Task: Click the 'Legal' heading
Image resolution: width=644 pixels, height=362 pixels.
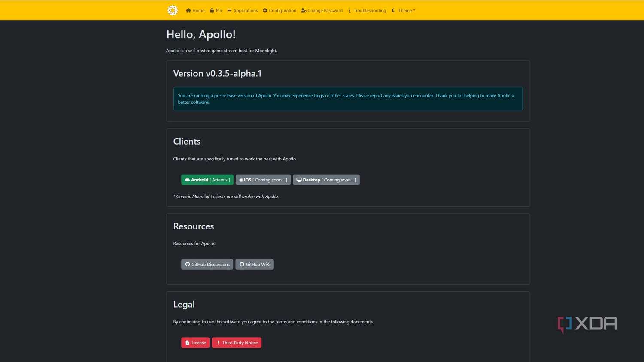Action: 184,305
